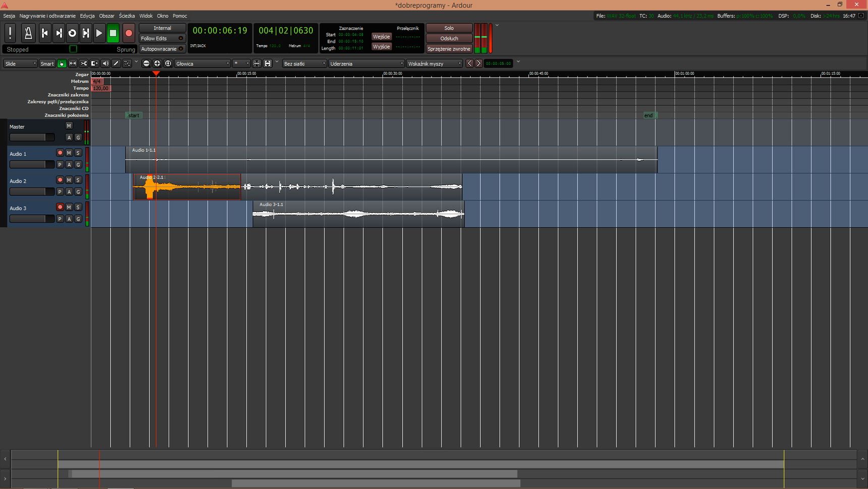Viewport: 868px width, 489px height.
Task: Click the 'start' location marker
Action: click(134, 116)
